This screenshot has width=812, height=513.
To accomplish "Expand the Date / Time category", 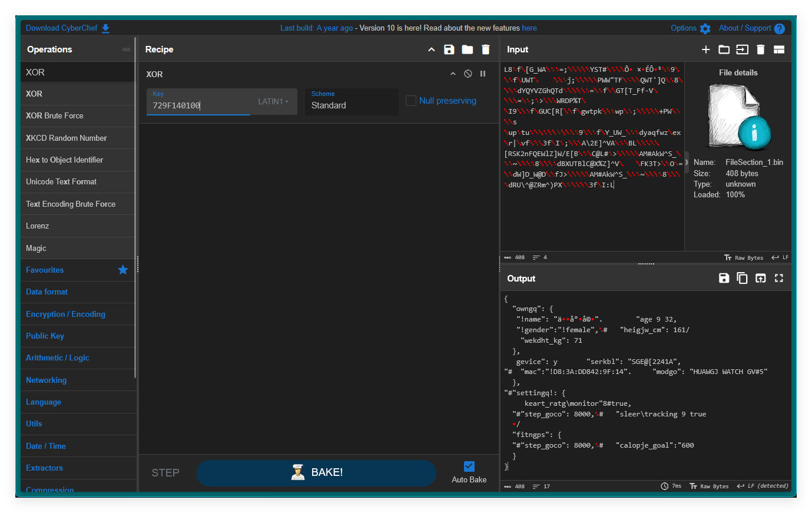I will click(78, 446).
